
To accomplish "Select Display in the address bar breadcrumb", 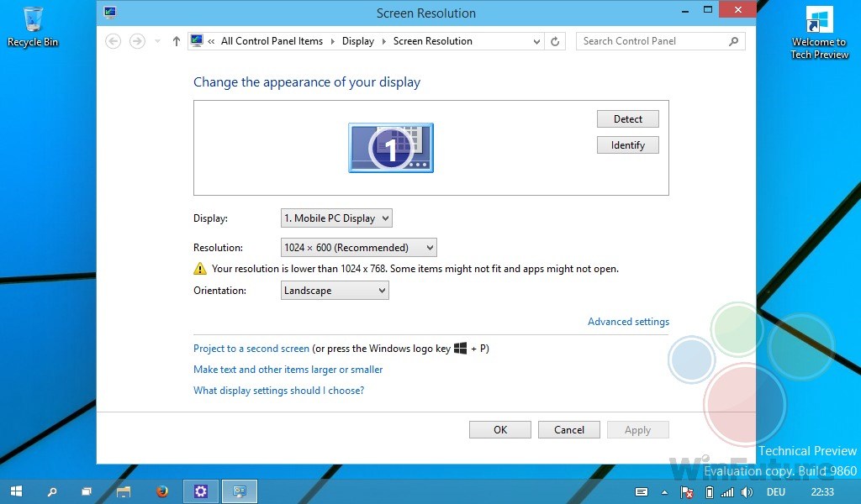I will 357,40.
